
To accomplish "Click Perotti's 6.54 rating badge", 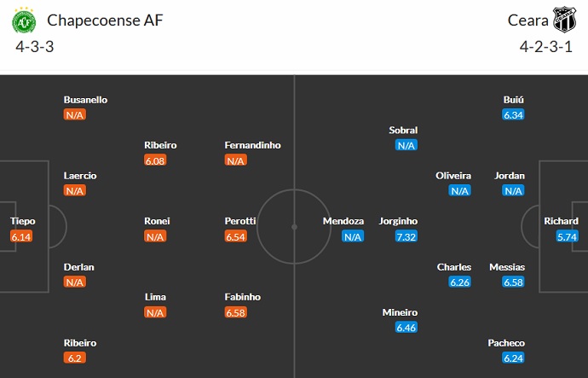I will 236,236.
